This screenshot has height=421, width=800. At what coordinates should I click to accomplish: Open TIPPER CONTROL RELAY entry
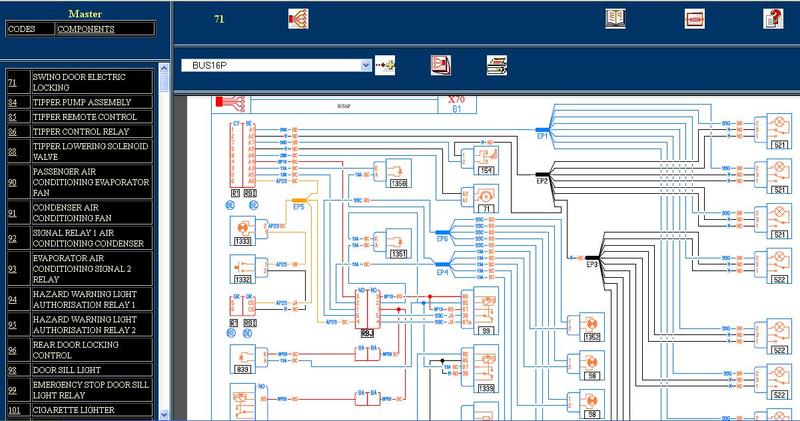tap(91, 132)
